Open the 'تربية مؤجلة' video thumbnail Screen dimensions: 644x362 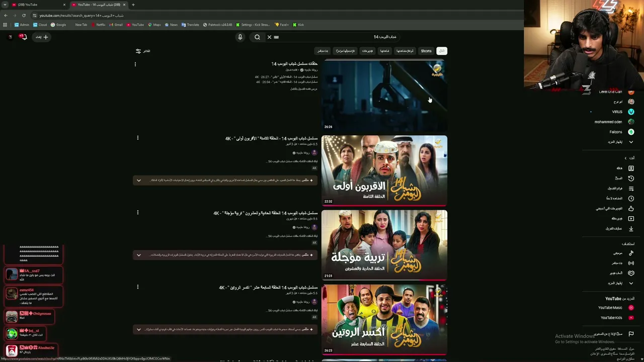click(x=384, y=245)
